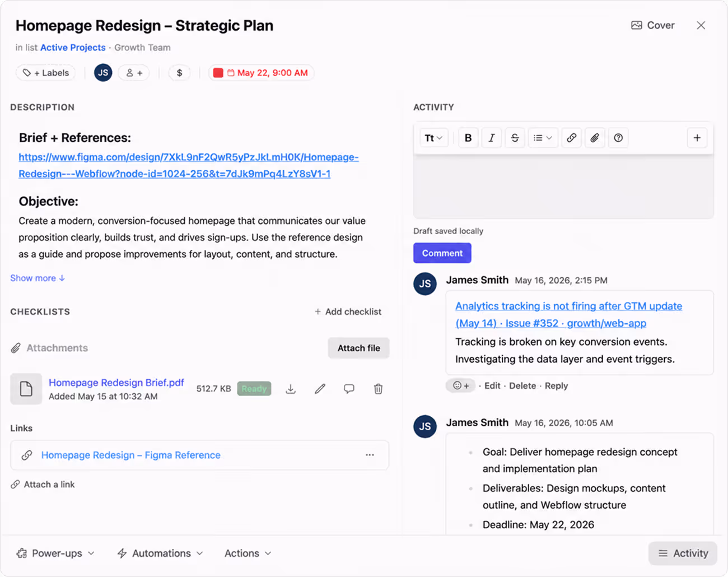The width and height of the screenshot is (728, 577).
Task: Click the 512.7 KB file size text
Action: click(213, 389)
